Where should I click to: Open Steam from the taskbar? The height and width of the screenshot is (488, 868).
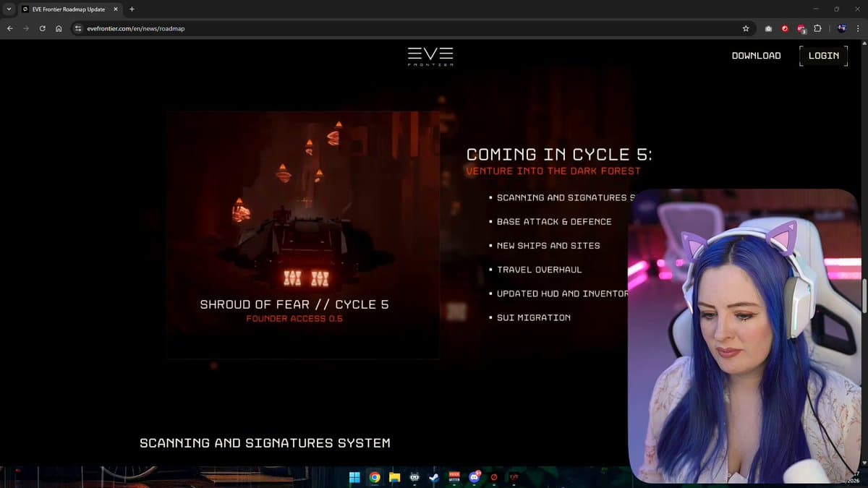(434, 477)
